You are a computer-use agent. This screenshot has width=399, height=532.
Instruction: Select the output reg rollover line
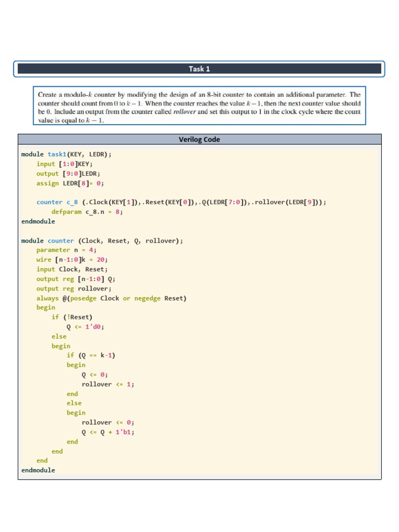pos(74,289)
